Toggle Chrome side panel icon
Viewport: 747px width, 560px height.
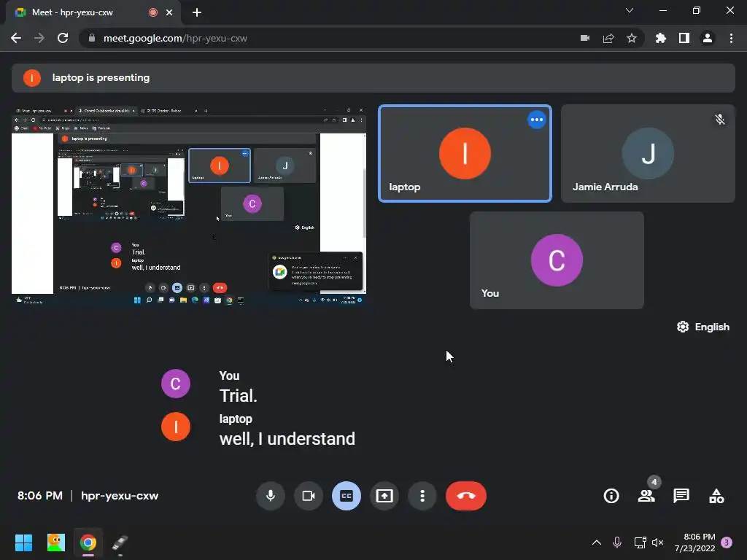tap(684, 38)
